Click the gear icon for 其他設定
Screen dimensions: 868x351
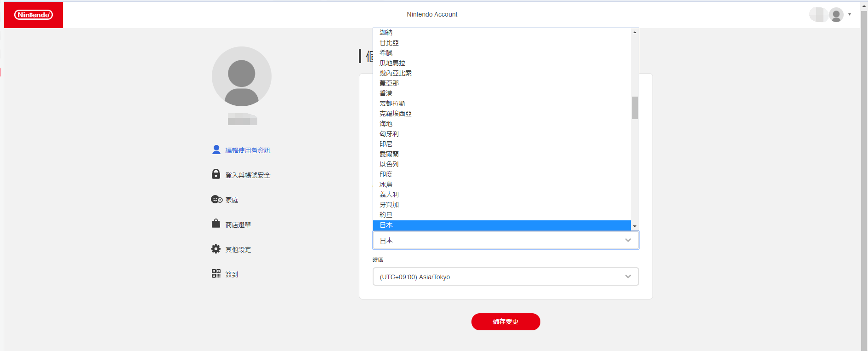click(x=216, y=249)
